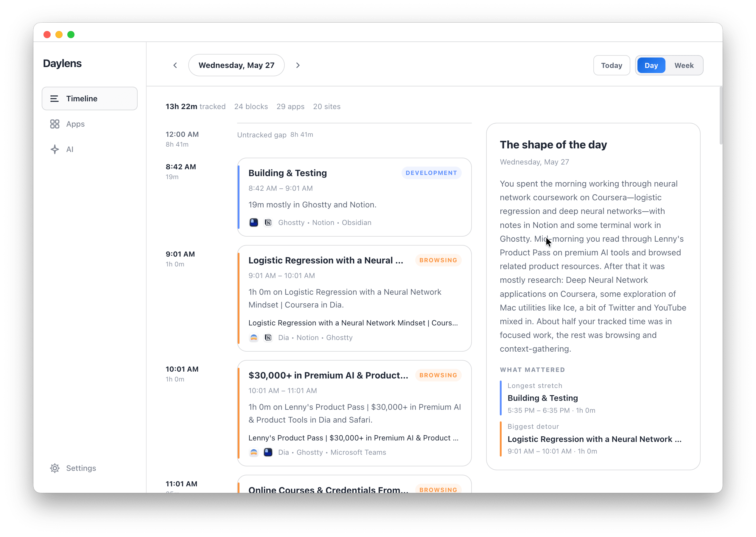This screenshot has height=537, width=756.
Task: Click Notion icon in Logistic Regression card
Action: point(268,338)
